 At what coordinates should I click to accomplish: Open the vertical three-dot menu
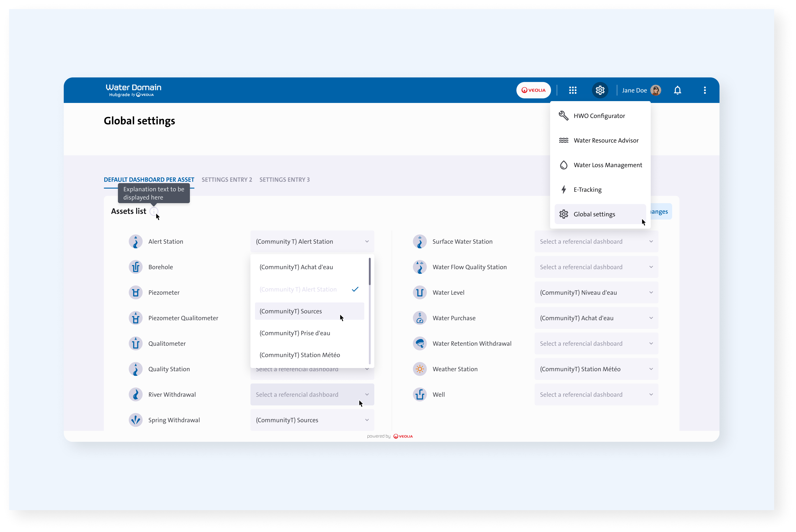(705, 90)
